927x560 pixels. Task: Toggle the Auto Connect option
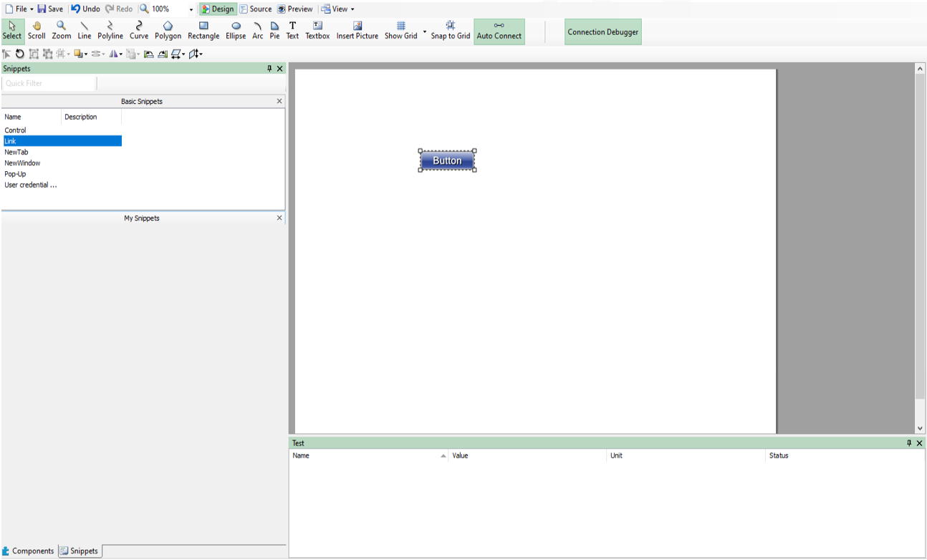[x=499, y=32]
